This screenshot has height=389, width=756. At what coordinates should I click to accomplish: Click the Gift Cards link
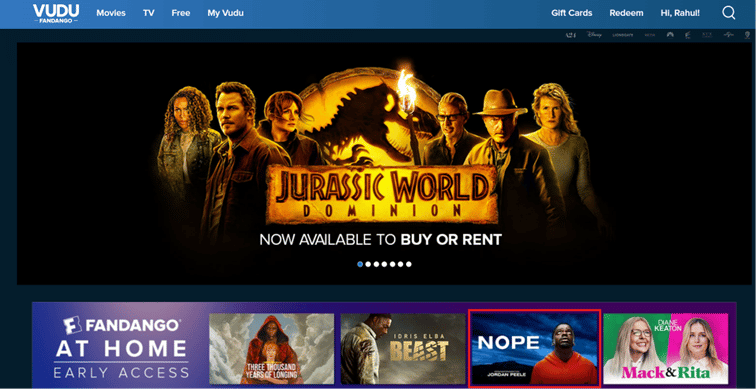click(572, 13)
